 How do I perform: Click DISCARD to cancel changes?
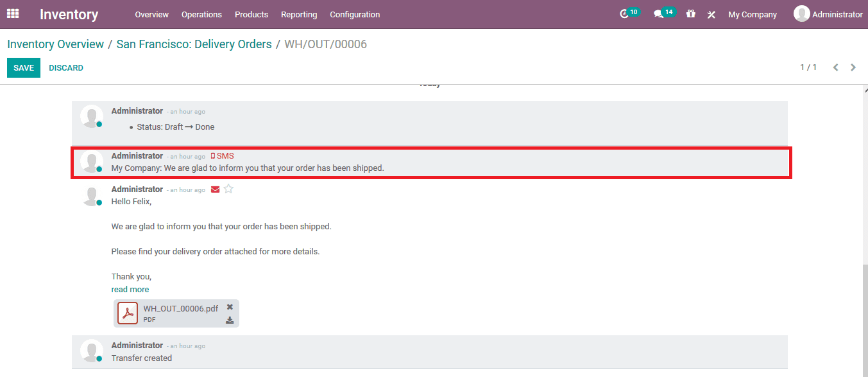[x=65, y=67]
